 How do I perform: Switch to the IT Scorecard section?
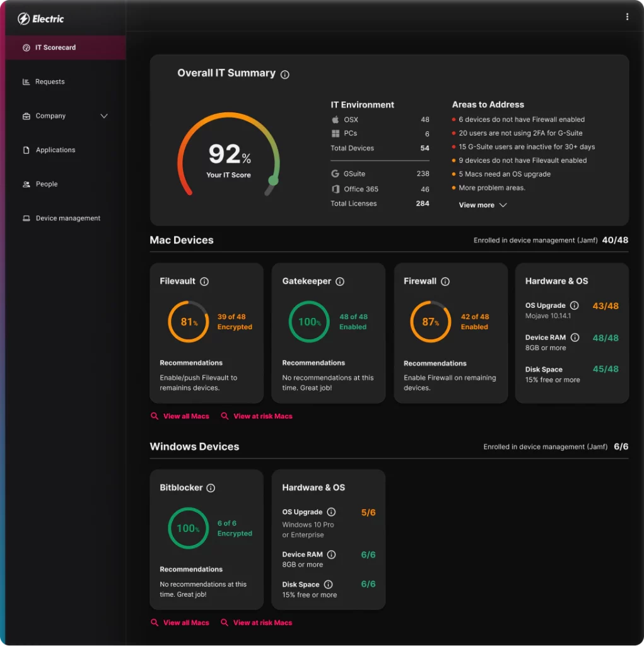[56, 47]
